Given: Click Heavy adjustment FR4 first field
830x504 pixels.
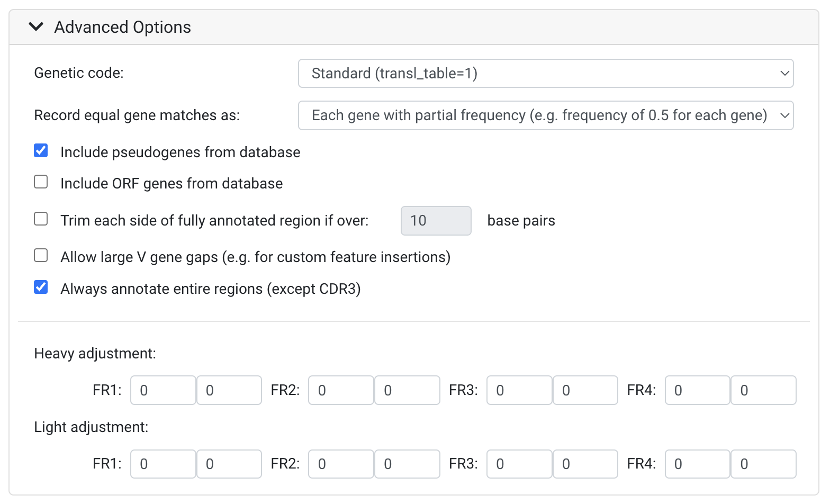Looking at the screenshot, I should pos(698,390).
